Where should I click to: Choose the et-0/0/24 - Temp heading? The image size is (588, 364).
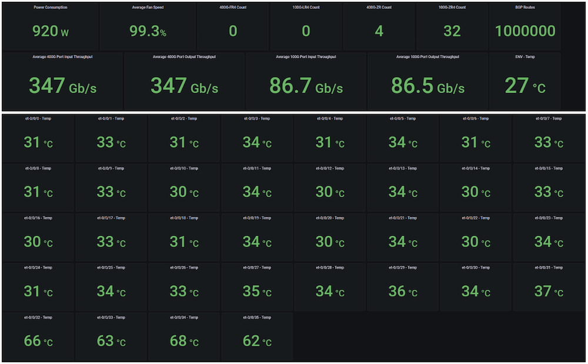38,268
